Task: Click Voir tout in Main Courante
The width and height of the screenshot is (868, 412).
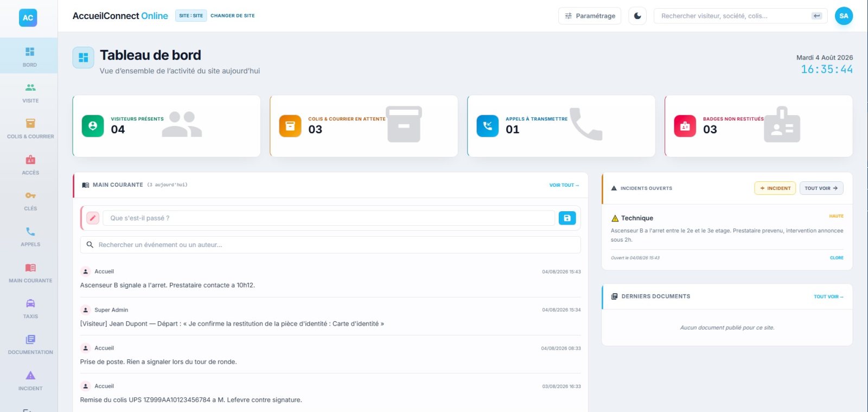Action: click(564, 185)
